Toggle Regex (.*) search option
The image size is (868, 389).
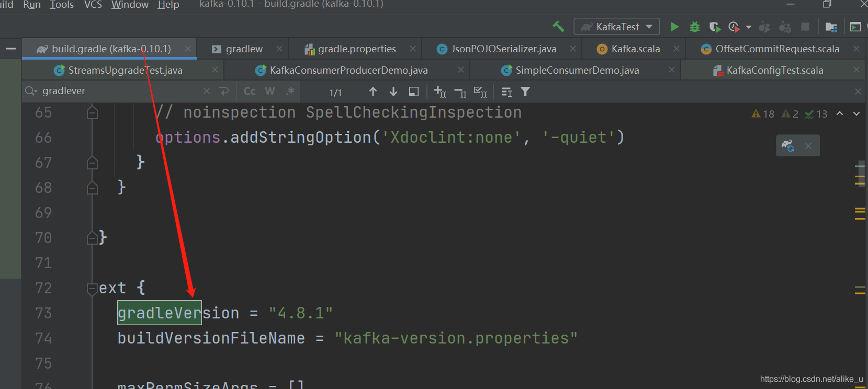(x=290, y=91)
